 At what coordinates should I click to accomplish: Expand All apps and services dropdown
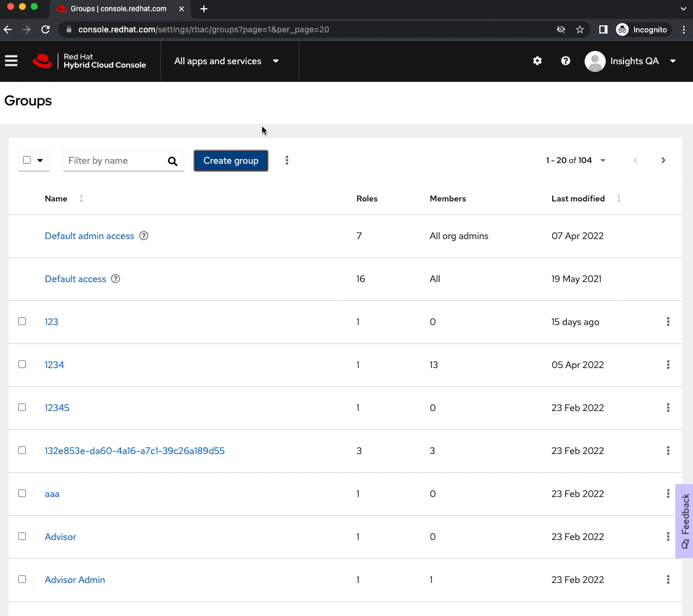point(227,61)
